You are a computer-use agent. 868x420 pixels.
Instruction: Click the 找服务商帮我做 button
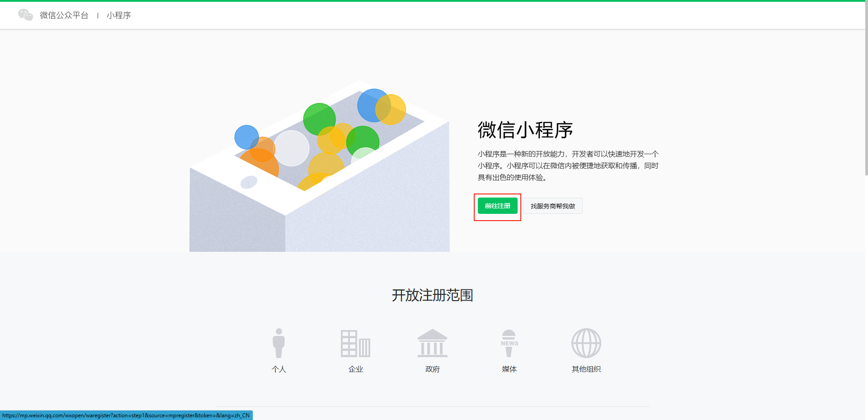tap(553, 206)
